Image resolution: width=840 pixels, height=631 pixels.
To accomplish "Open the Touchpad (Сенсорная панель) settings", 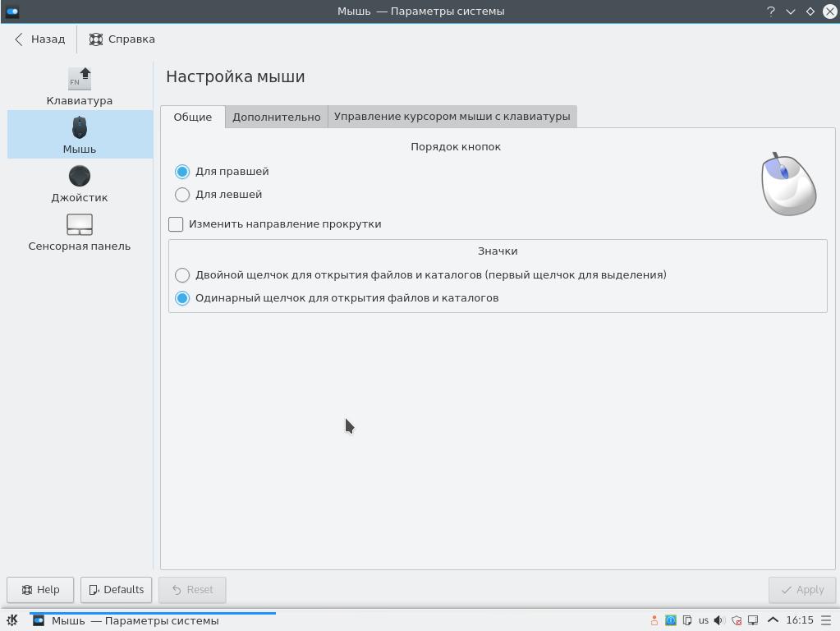I will (80, 232).
